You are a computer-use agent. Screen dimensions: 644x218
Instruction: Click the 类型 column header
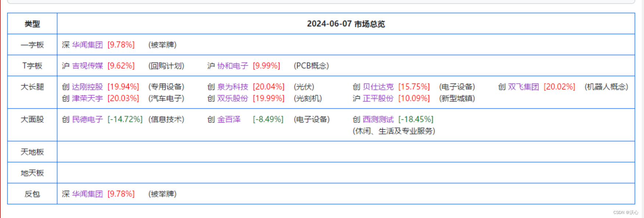click(x=32, y=24)
